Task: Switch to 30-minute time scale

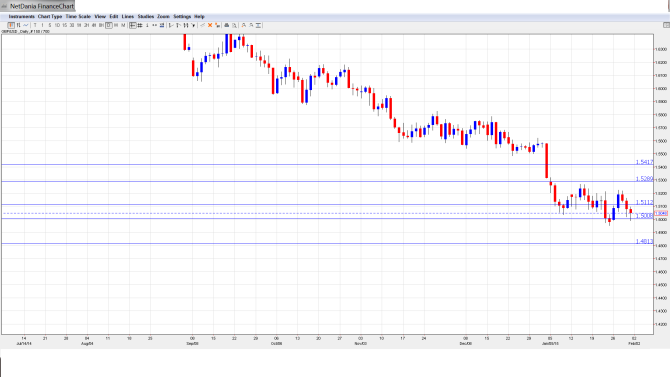Action: click(x=72, y=25)
